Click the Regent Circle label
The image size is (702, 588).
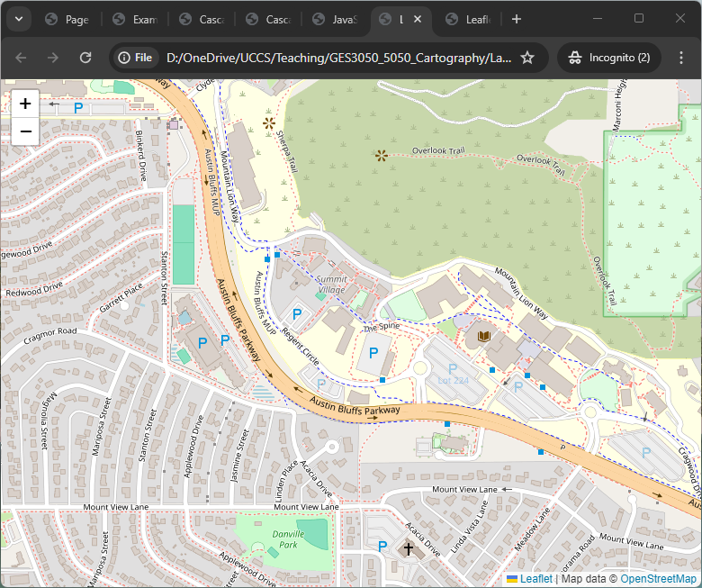301,346
